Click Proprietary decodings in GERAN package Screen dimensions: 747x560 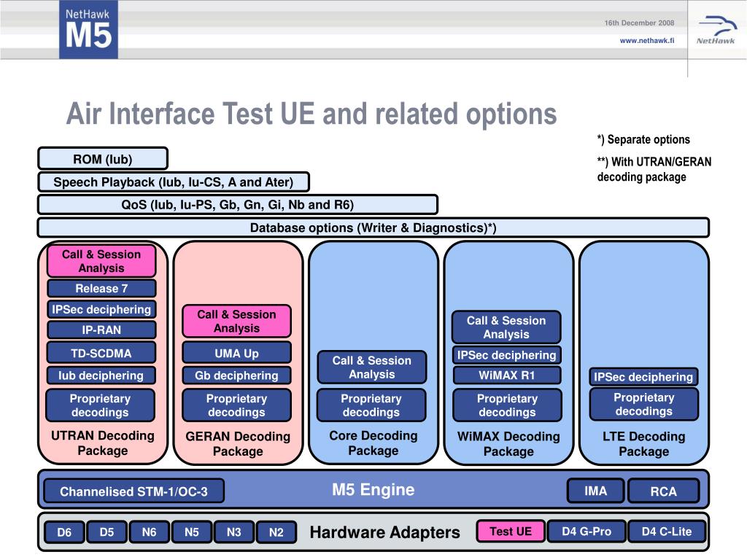pyautogui.click(x=236, y=405)
